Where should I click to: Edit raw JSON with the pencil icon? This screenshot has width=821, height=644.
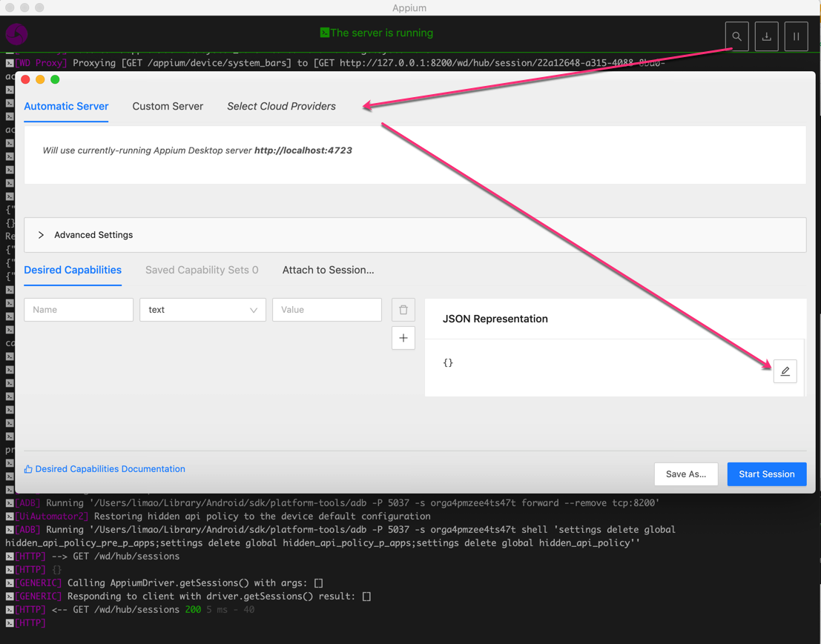click(x=785, y=371)
